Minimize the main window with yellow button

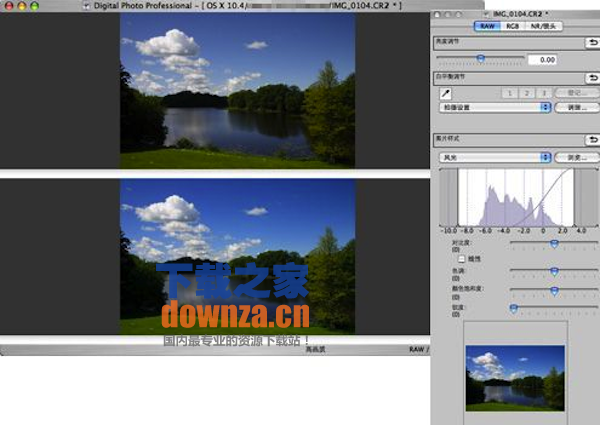click(x=22, y=6)
